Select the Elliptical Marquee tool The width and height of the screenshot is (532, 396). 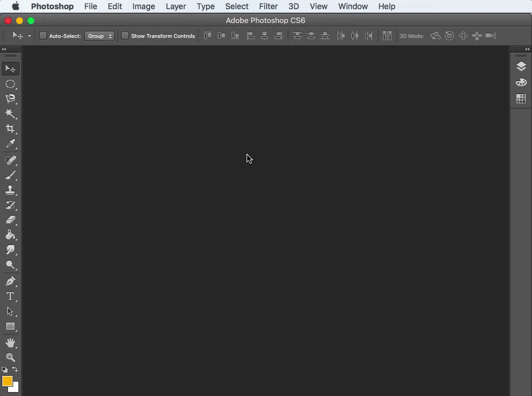point(10,84)
